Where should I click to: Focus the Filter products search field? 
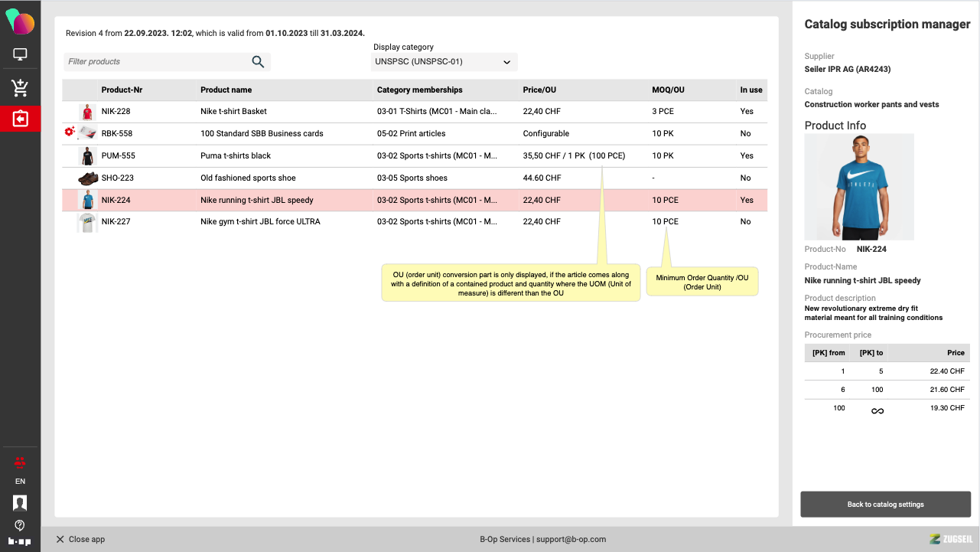click(157, 62)
